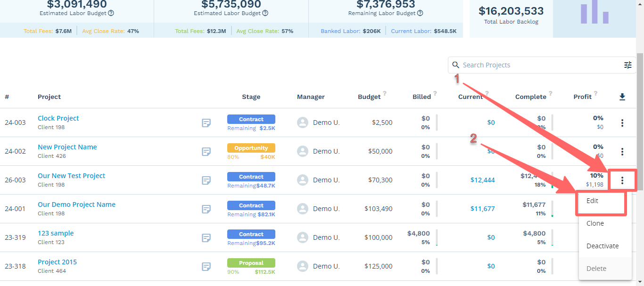Sort by the # column header

point(7,97)
